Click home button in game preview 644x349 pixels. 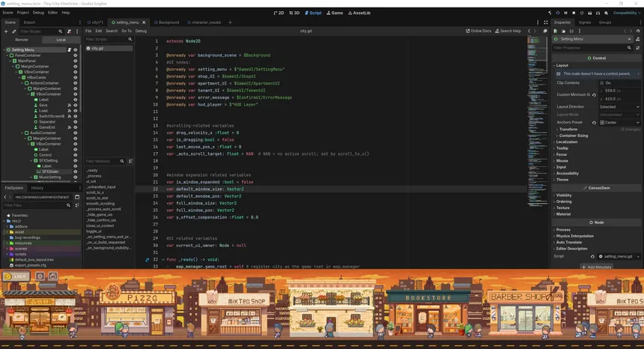click(x=52, y=276)
